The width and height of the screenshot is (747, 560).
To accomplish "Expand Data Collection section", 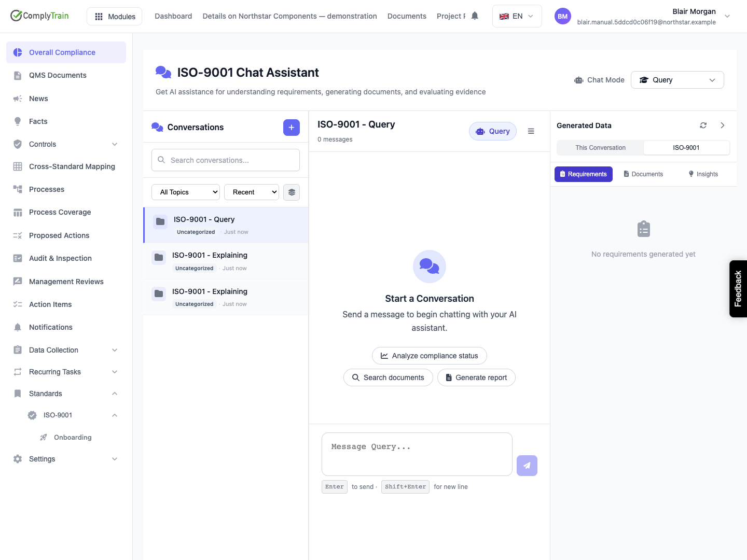I will coord(66,350).
